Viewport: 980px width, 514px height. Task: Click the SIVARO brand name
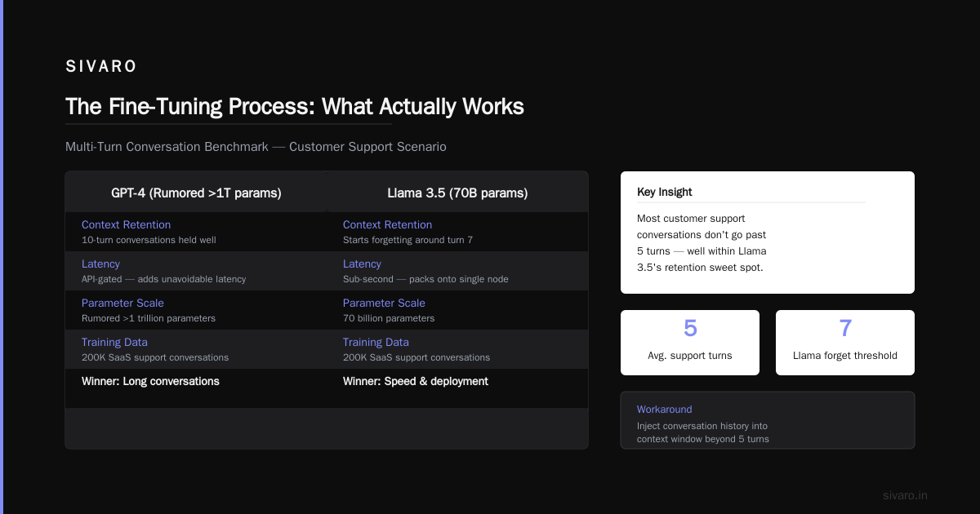101,67
